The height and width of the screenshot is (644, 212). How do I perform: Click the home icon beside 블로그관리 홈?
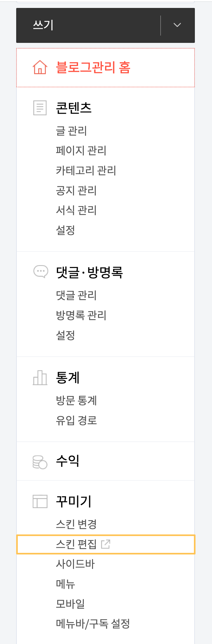[39, 67]
